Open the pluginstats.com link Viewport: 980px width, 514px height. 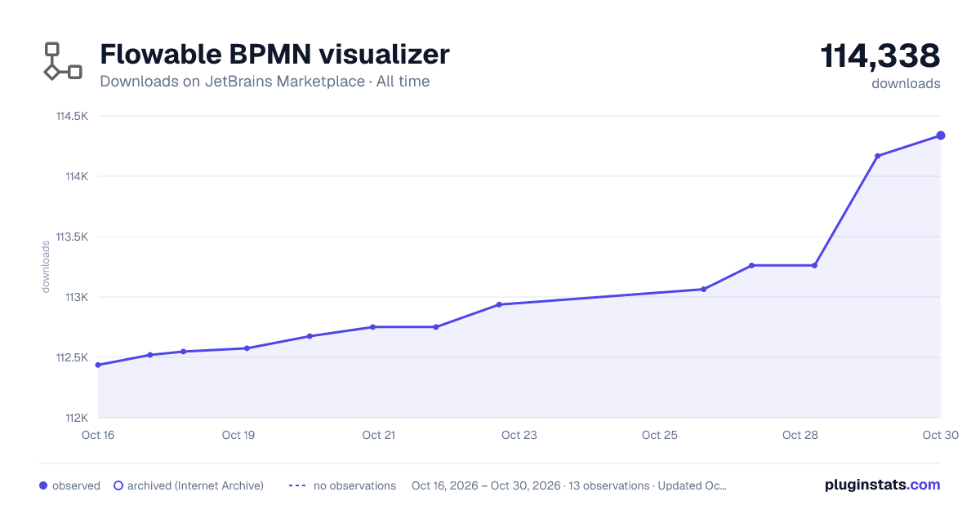click(x=883, y=485)
